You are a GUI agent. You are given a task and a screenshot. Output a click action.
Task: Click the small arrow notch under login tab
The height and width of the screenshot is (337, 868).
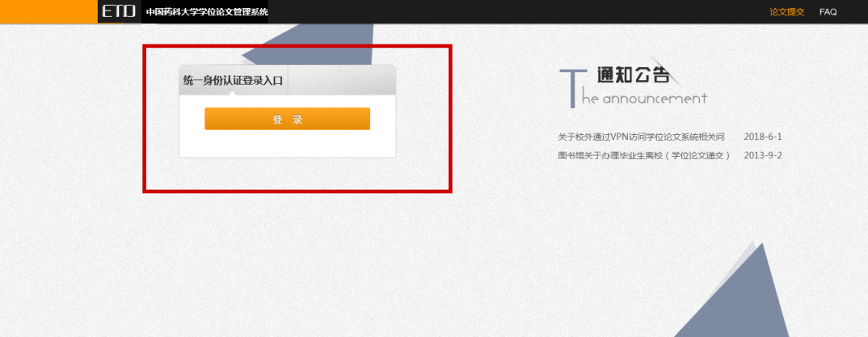(x=233, y=93)
